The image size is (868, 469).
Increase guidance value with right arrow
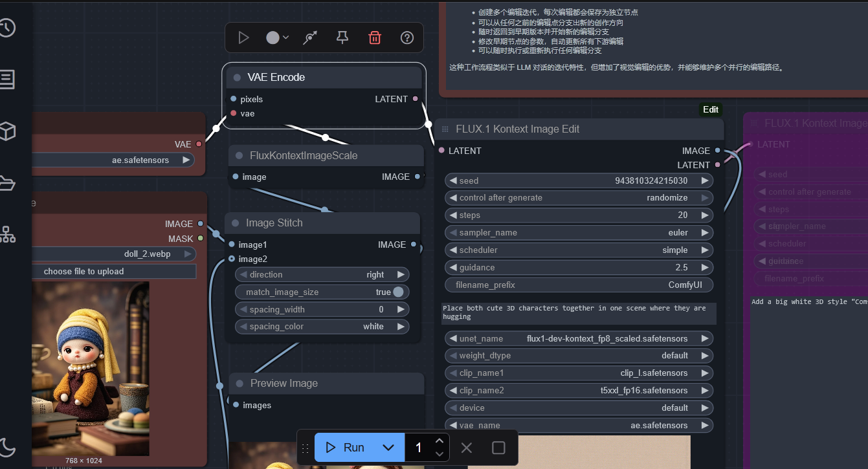[x=705, y=267]
